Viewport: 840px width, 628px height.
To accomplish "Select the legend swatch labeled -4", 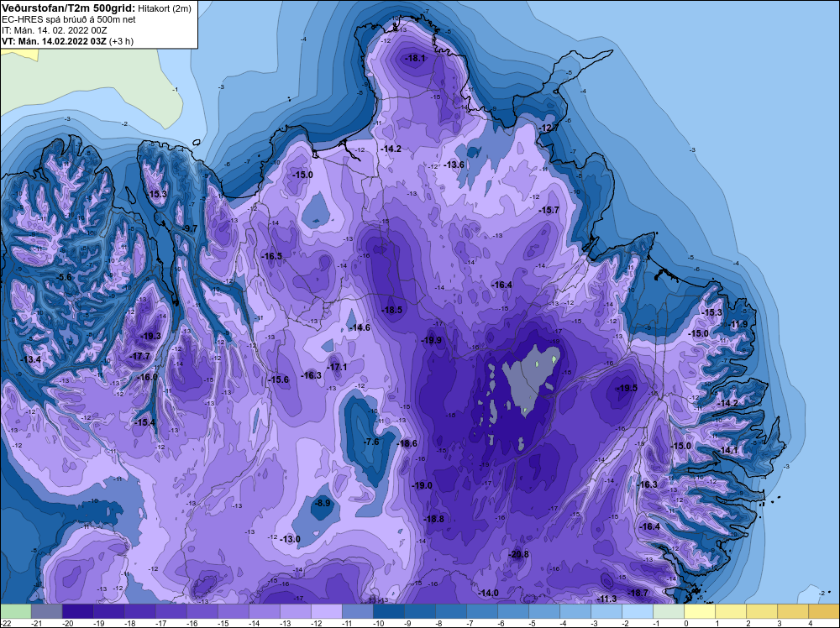I will 575,611.
